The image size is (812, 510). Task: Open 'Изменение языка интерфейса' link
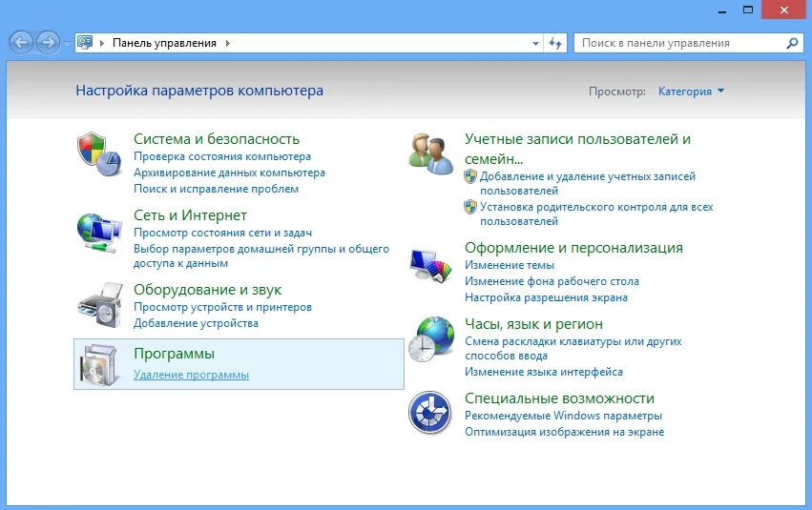(544, 372)
